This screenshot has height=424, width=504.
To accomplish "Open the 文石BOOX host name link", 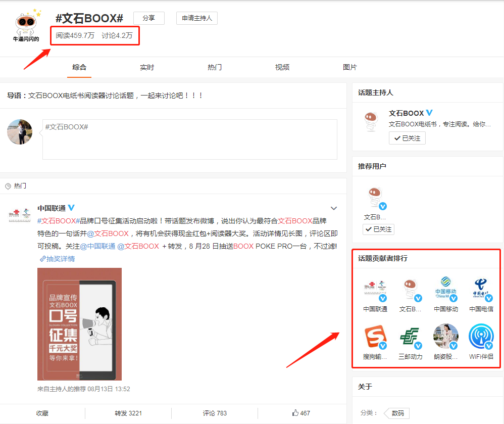I will pyautogui.click(x=407, y=113).
